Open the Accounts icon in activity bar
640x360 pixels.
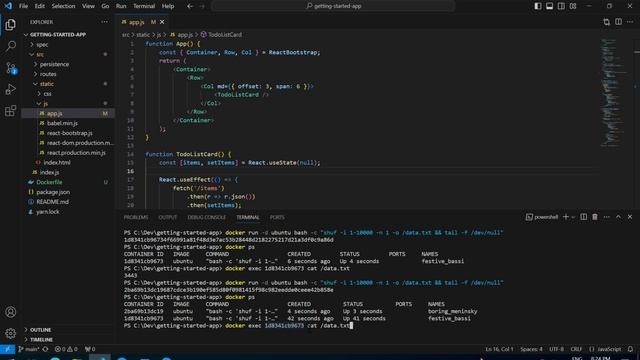(11, 312)
